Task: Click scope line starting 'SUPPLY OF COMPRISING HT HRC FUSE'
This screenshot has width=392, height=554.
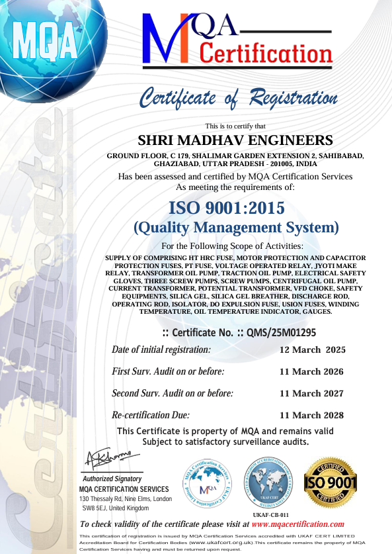Action: (x=235, y=258)
